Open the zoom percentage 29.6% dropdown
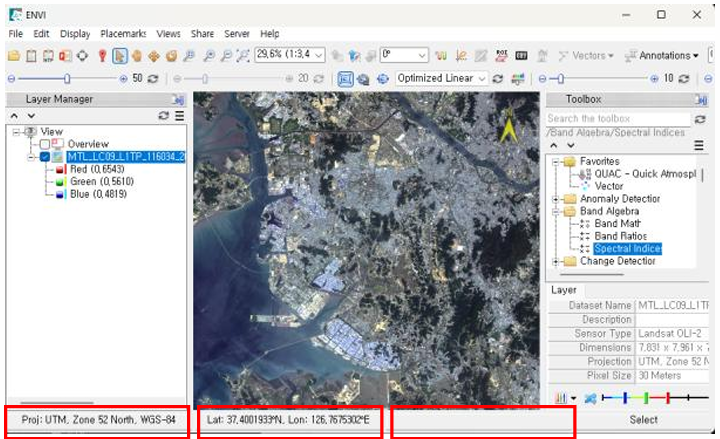Viewport: 720px width, 439px height. [x=290, y=55]
